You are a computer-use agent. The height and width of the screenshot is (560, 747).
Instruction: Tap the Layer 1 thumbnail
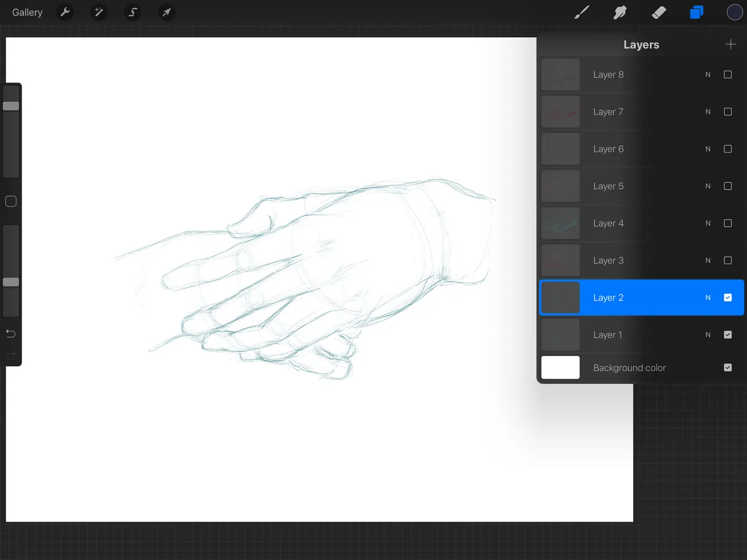pyautogui.click(x=560, y=335)
